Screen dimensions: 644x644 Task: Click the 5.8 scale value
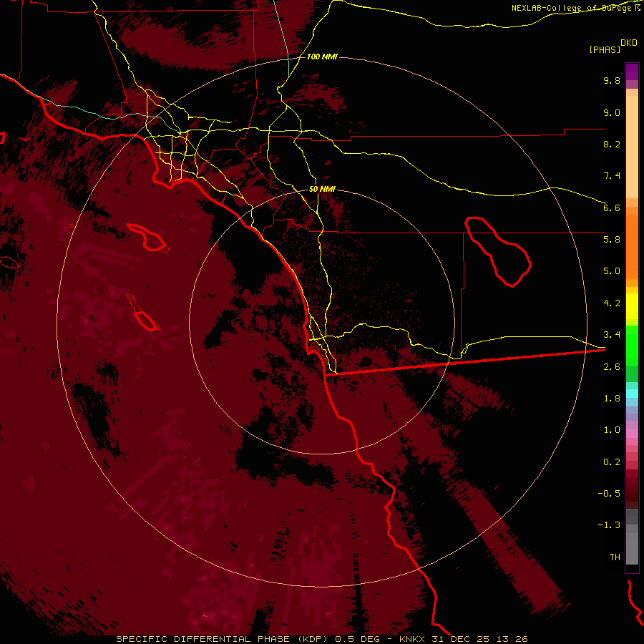(612, 240)
